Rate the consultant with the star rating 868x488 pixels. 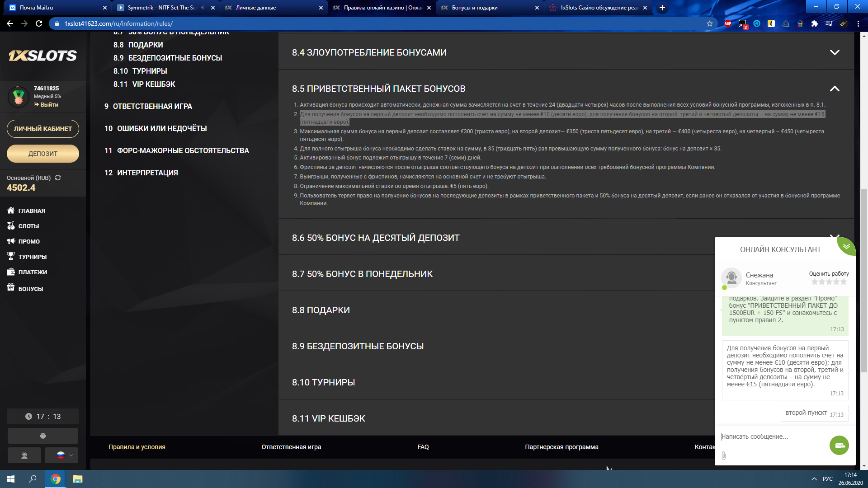(x=829, y=282)
